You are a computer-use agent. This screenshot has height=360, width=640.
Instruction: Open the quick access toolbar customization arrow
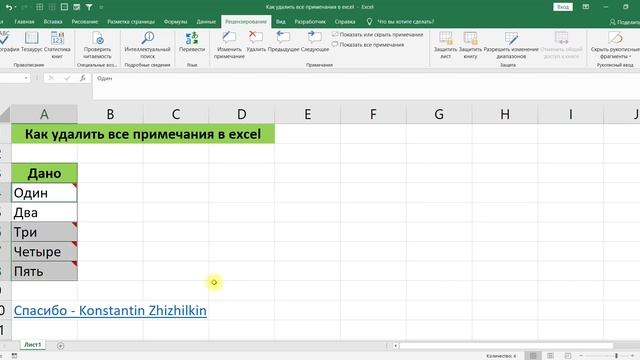pyautogui.click(x=101, y=7)
